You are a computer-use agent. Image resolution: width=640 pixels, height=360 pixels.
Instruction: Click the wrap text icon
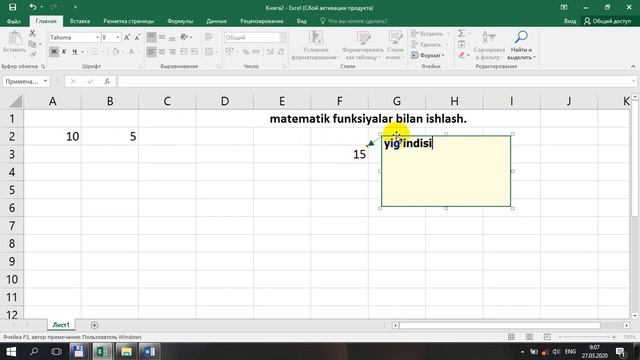(x=209, y=38)
